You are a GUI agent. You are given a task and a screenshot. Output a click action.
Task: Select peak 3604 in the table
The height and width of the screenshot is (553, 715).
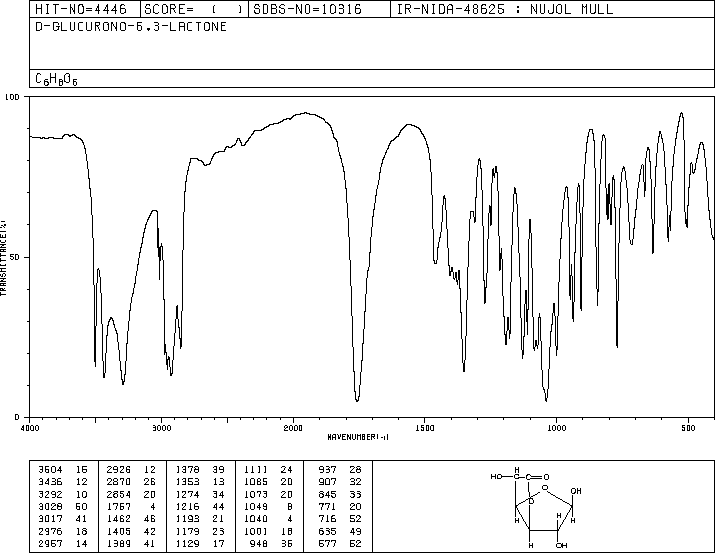point(50,469)
